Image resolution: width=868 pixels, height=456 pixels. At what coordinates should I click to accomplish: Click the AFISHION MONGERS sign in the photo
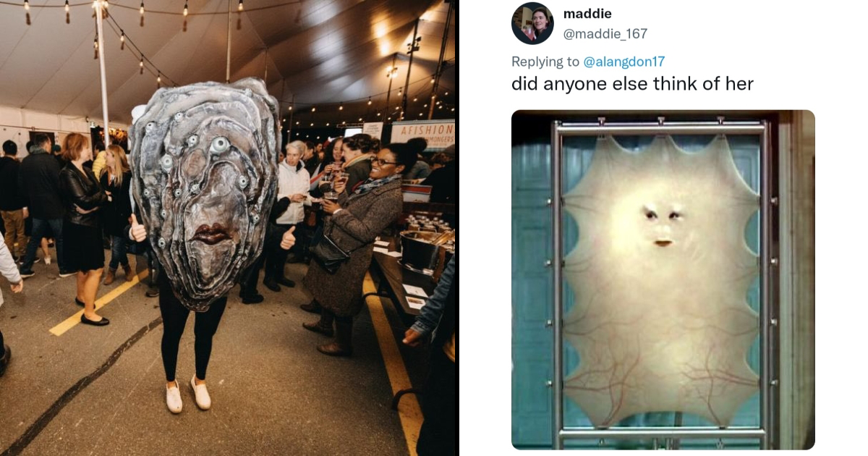pos(423,134)
